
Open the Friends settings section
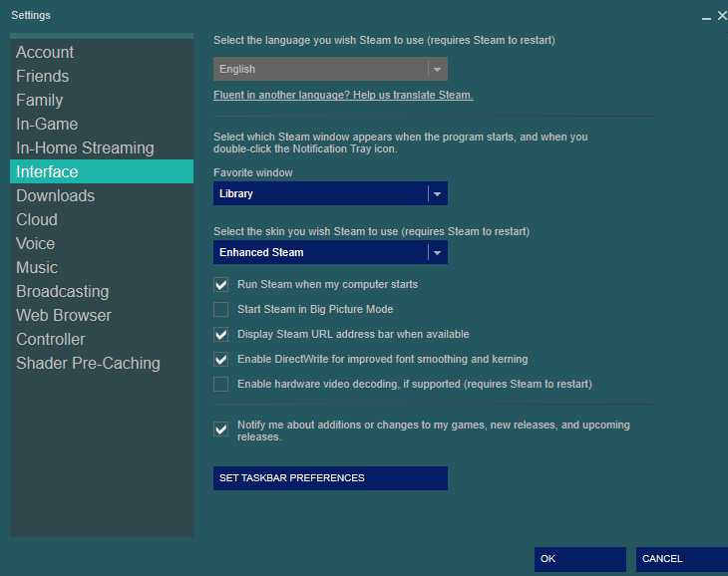(101, 76)
